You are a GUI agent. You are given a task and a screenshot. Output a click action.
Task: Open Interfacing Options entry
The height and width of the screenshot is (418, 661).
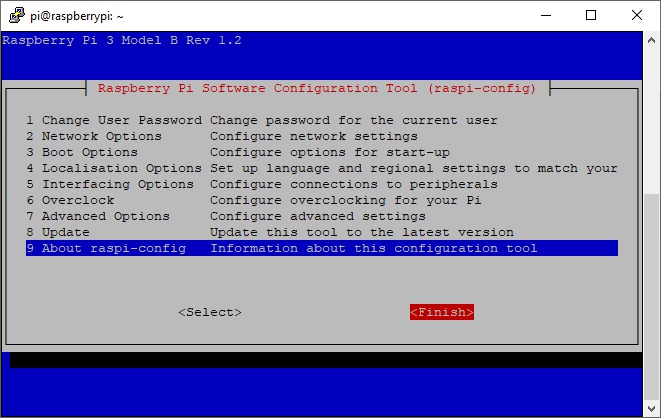110,184
